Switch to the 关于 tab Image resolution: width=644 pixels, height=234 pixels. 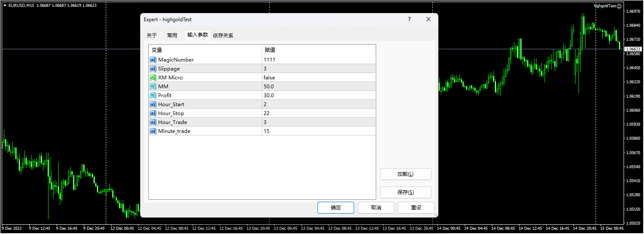(x=152, y=36)
